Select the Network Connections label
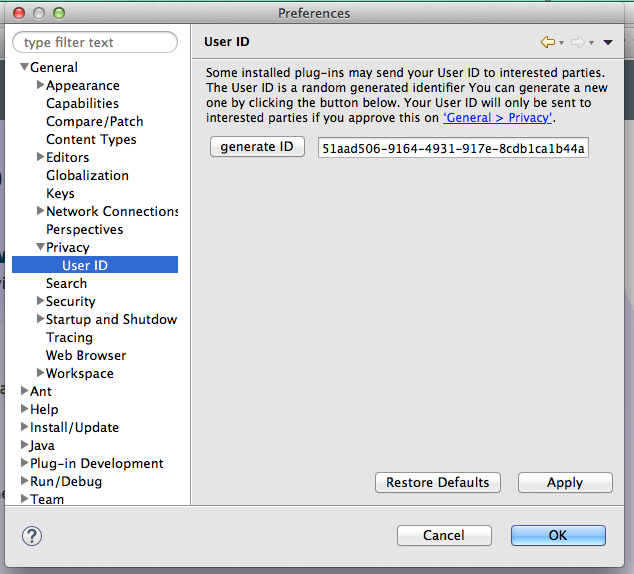The width and height of the screenshot is (634, 574). 112,211
